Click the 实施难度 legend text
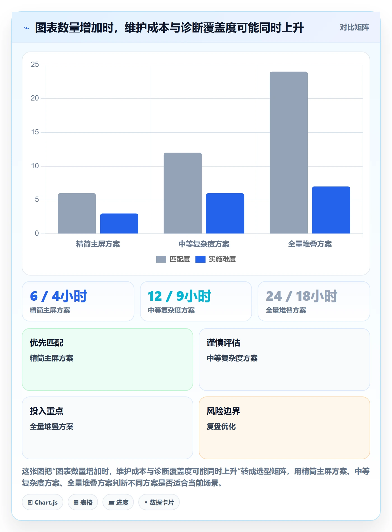This screenshot has height=532, width=392. [222, 259]
